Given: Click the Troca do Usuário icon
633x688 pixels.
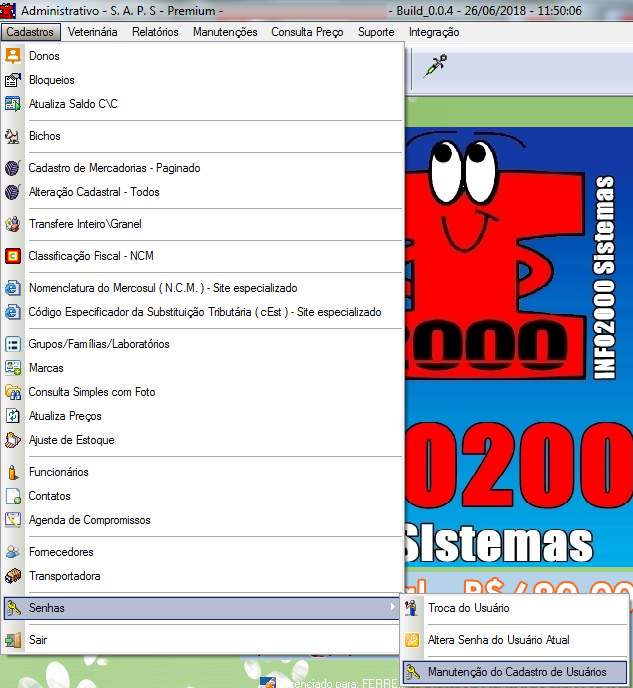Looking at the screenshot, I should tap(411, 608).
